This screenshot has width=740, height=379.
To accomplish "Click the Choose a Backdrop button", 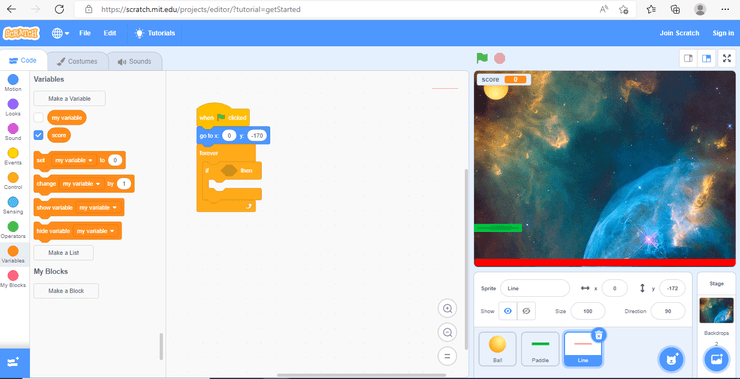I will (x=716, y=360).
